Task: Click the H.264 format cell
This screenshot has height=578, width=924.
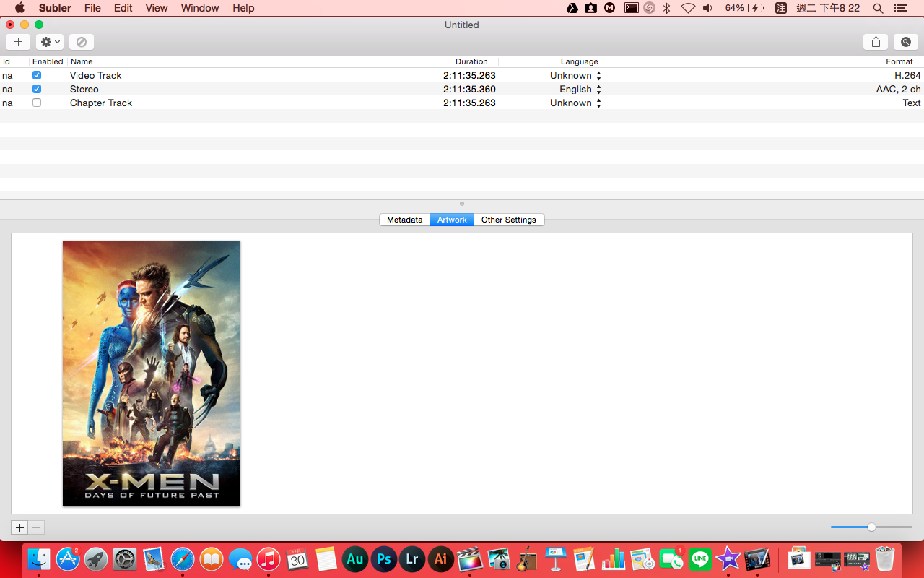Action: 907,75
